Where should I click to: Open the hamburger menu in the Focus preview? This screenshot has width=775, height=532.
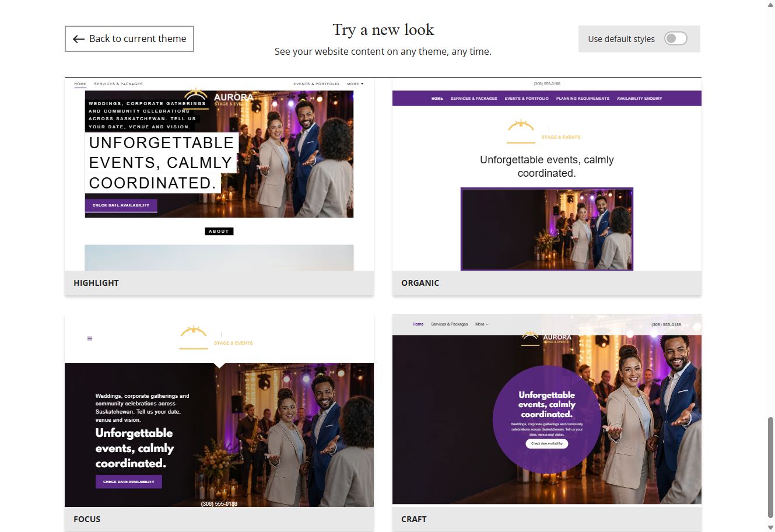90,338
